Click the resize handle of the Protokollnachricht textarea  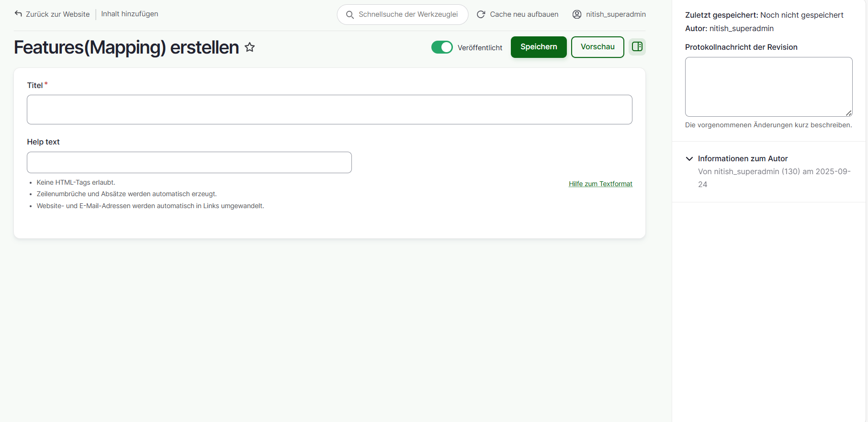pos(848,113)
